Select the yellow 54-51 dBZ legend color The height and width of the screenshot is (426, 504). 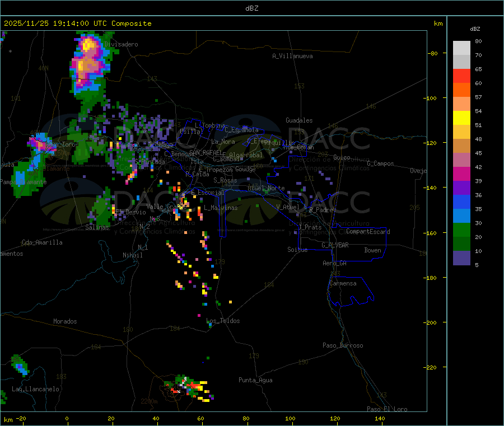[x=461, y=118]
